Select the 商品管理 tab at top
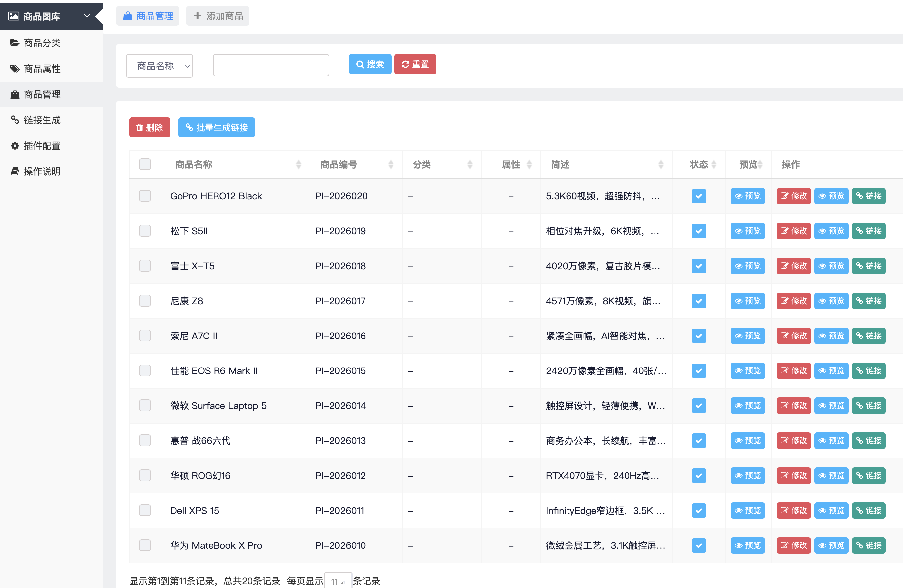Screen dimensions: 903x588 [148, 16]
